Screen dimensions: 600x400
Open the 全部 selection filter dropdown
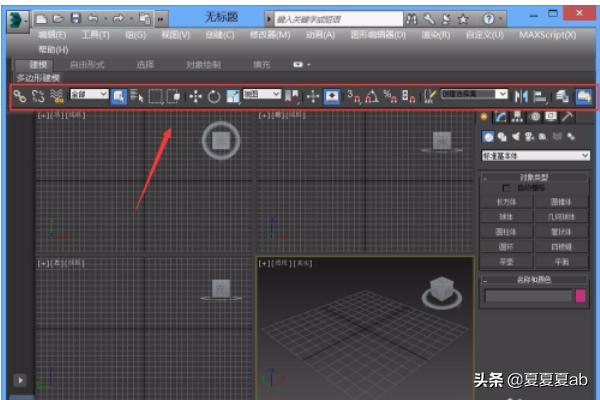90,95
